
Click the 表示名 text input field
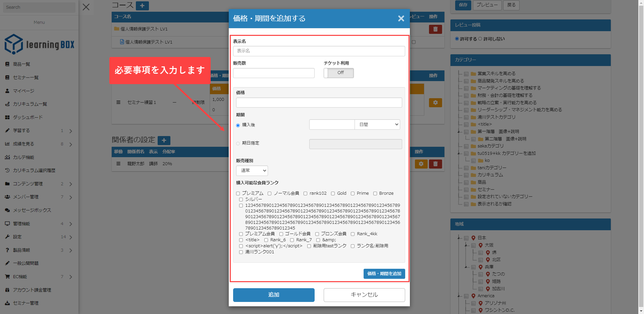click(319, 51)
